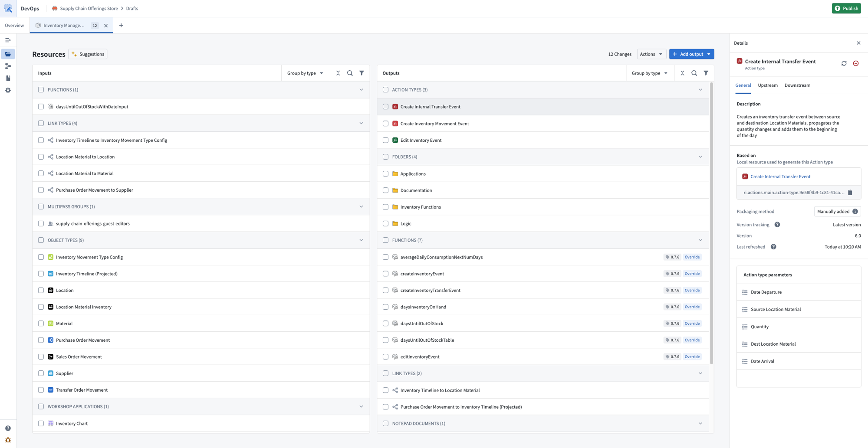Click Override on averageDailyConsumptionNextNumDays
The width and height of the screenshot is (868, 448).
click(x=692, y=257)
